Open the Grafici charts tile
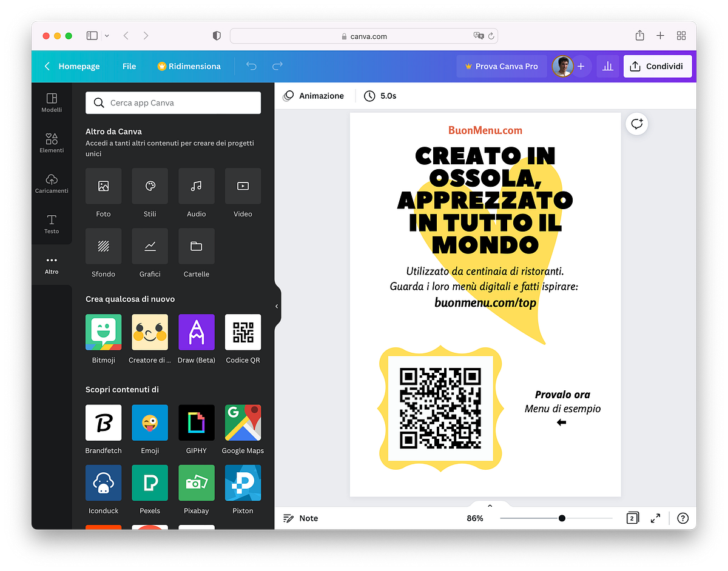This screenshot has width=728, height=571. (x=150, y=246)
